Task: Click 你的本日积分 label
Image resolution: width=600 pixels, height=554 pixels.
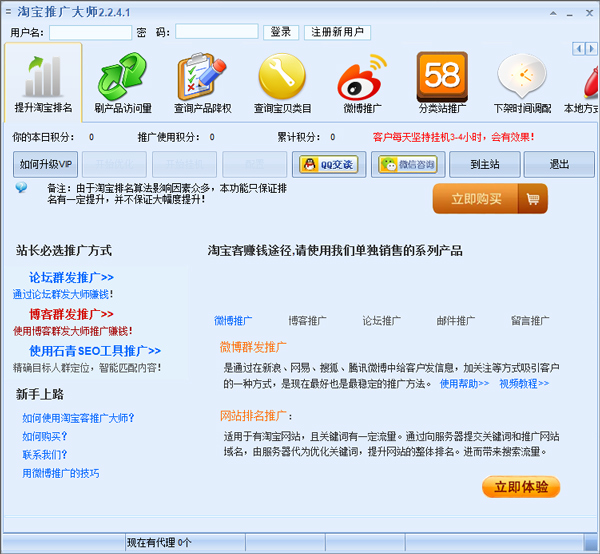Action: coord(43,137)
